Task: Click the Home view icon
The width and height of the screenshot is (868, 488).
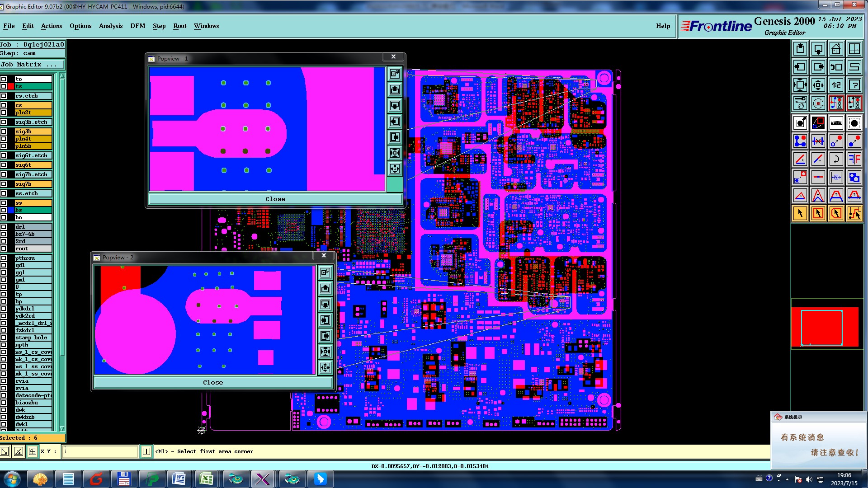Action: [x=836, y=49]
